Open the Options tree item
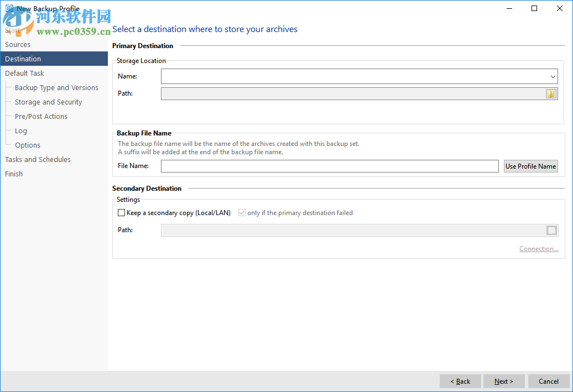 click(x=28, y=145)
